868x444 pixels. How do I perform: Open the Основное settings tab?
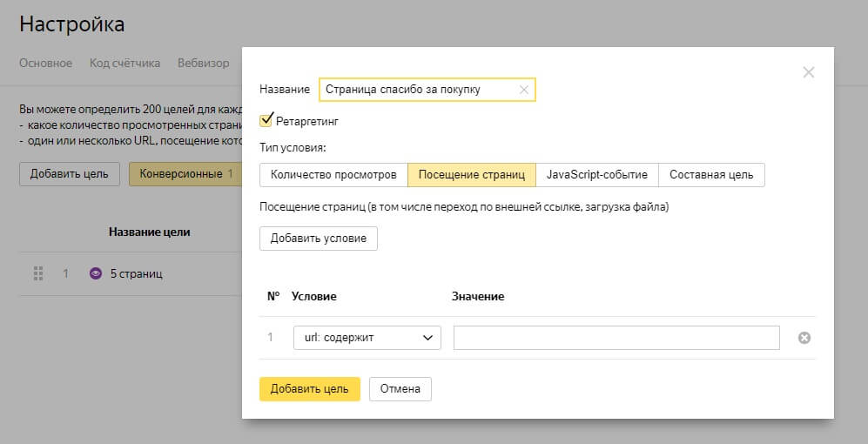coord(46,63)
